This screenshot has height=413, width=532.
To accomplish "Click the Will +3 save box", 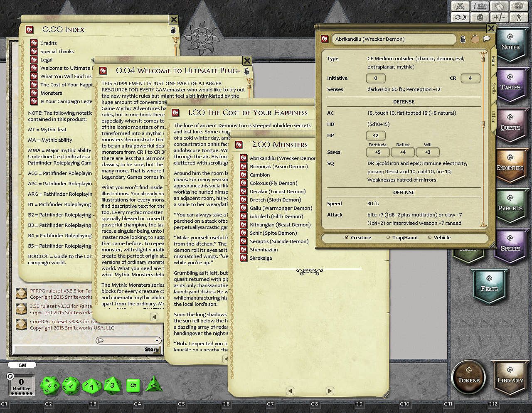I will coord(428,152).
